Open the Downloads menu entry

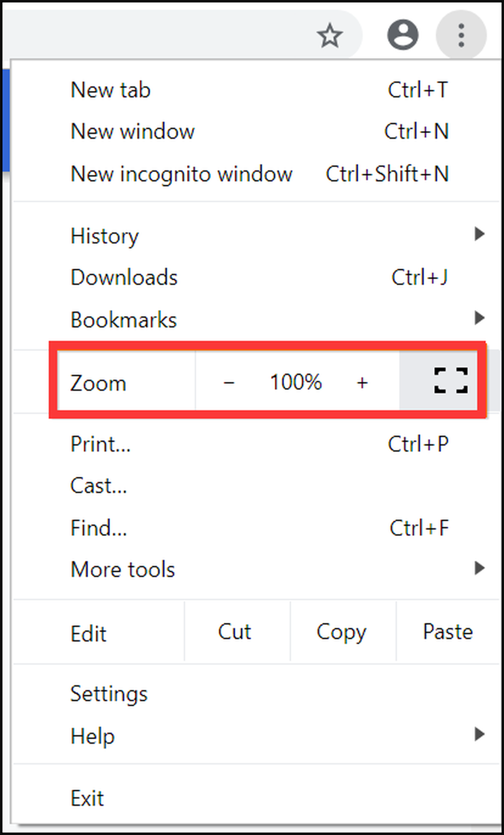point(256,277)
